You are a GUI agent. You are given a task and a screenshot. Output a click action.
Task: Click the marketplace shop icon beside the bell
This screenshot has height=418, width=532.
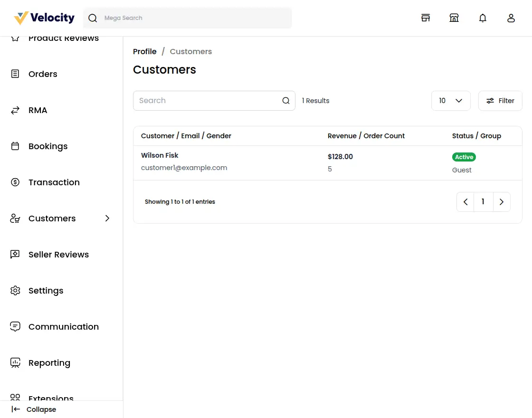point(454,18)
